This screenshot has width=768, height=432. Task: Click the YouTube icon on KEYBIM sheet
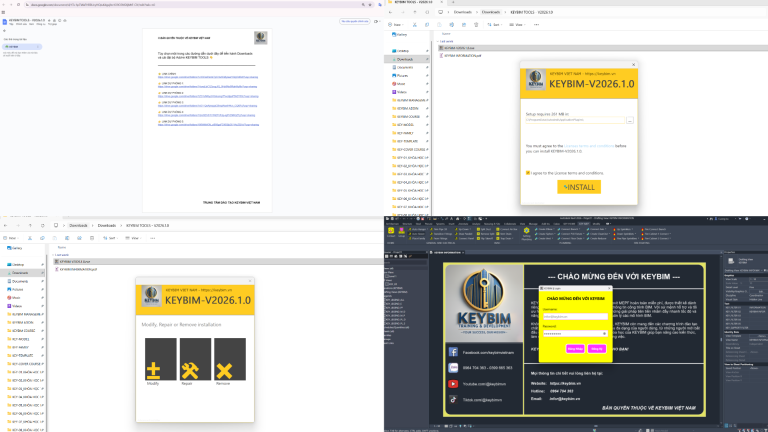[453, 384]
